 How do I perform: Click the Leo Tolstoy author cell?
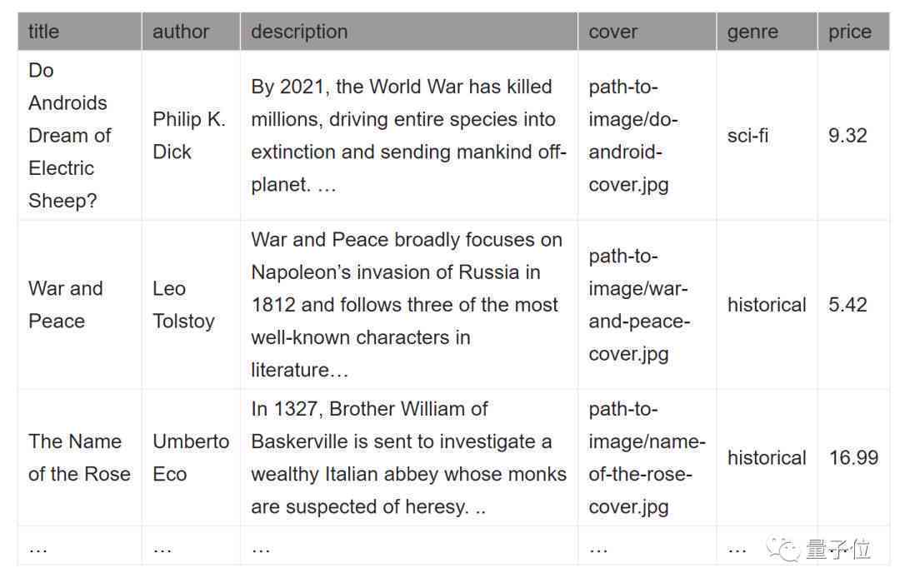pos(191,305)
